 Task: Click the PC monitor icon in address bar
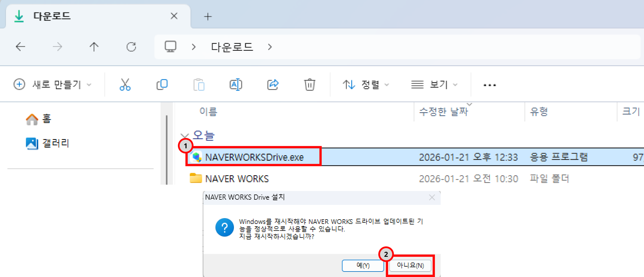coord(170,46)
